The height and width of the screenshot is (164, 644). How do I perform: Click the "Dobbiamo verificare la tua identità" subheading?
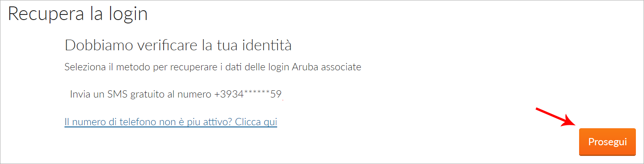[178, 45]
